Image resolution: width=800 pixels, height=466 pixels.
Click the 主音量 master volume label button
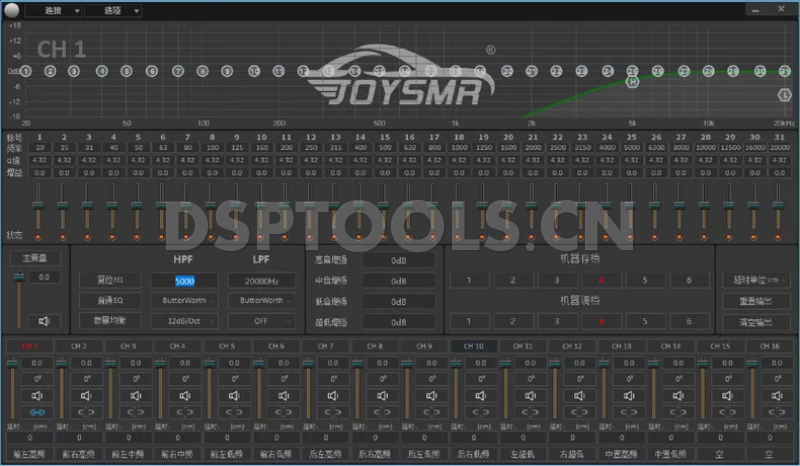35,258
